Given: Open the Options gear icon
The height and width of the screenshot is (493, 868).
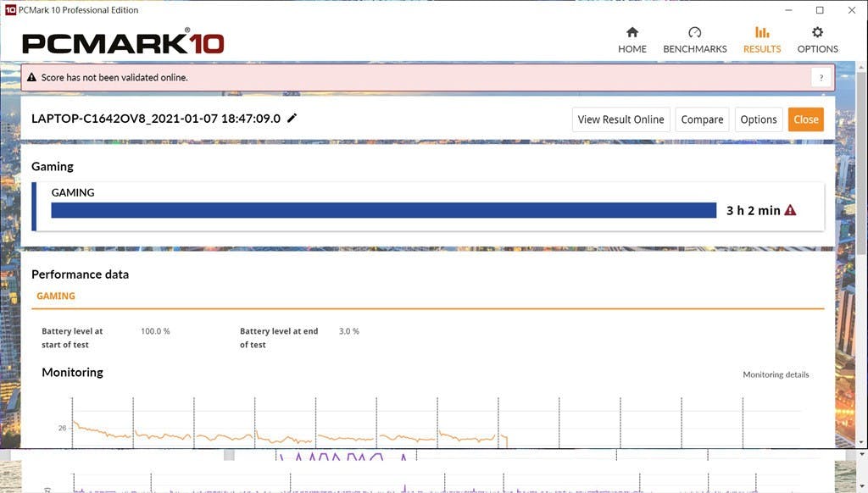Looking at the screenshot, I should point(818,32).
